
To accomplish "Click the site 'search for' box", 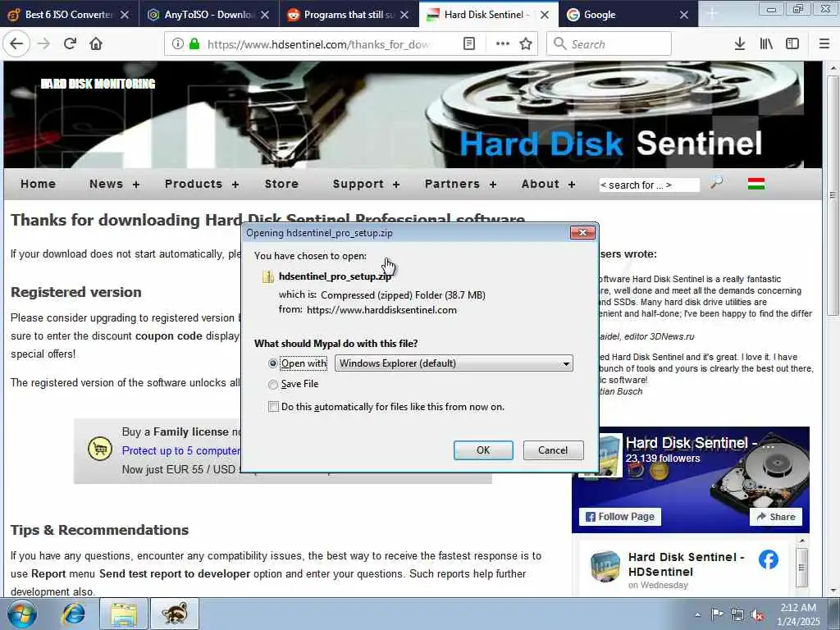I will click(649, 185).
